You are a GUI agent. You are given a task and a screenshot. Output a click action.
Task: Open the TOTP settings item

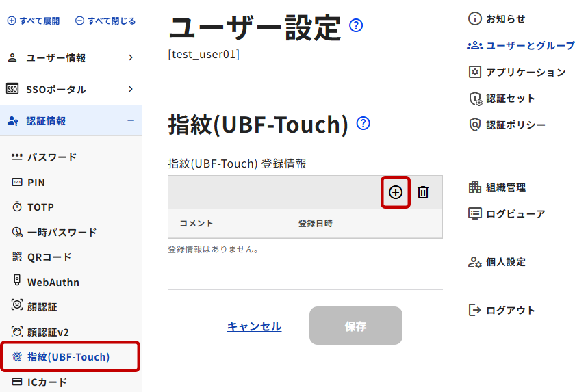pyautogui.click(x=40, y=207)
